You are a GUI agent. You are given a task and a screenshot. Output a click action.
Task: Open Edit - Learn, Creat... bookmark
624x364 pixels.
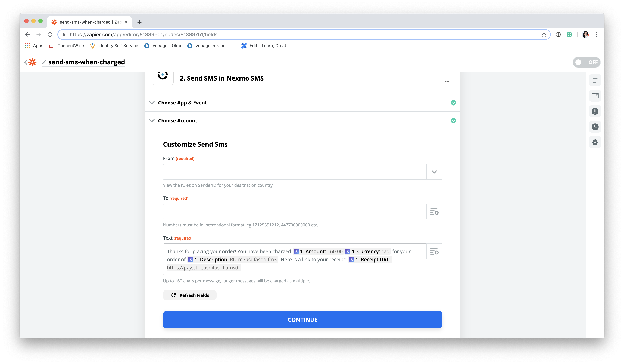pyautogui.click(x=265, y=46)
